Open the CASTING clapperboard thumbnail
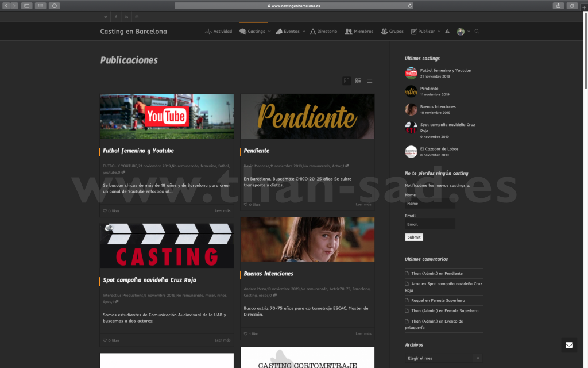 [167, 246]
